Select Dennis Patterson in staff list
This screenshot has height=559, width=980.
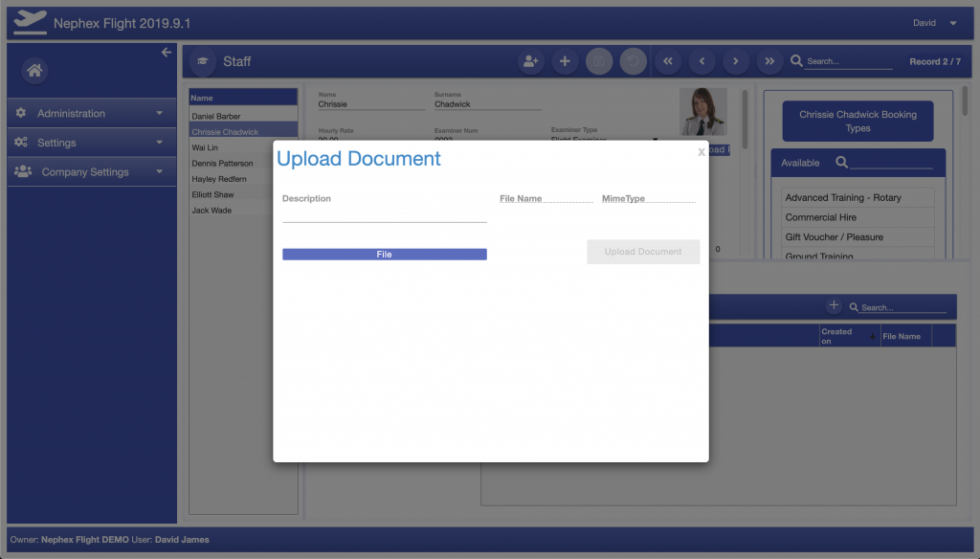231,163
